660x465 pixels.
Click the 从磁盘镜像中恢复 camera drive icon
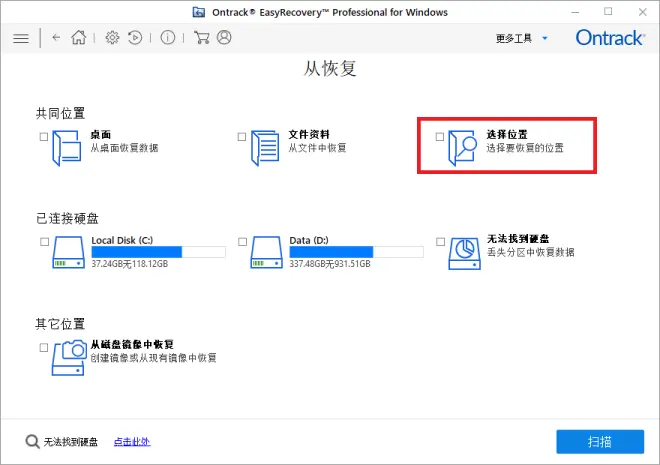tap(69, 358)
